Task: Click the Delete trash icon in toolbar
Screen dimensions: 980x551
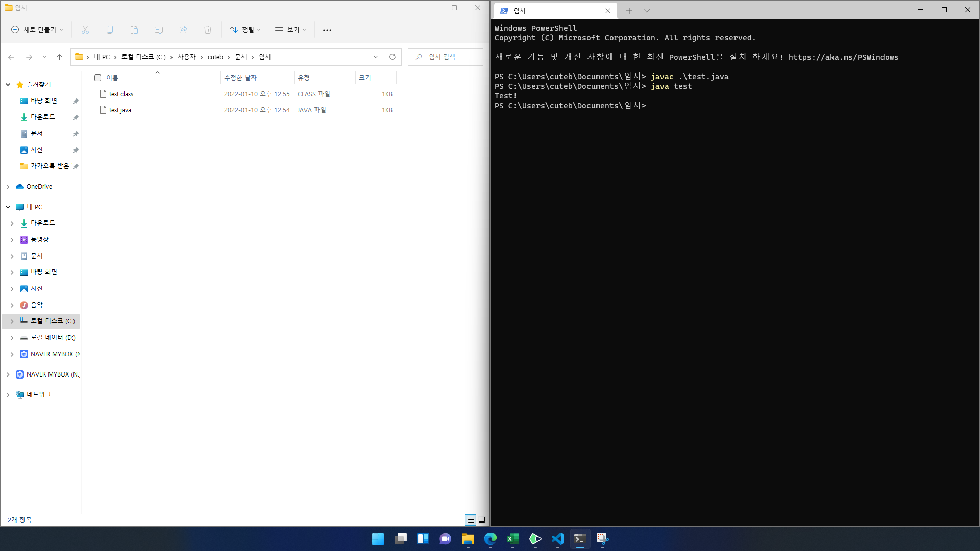Action: click(208, 30)
